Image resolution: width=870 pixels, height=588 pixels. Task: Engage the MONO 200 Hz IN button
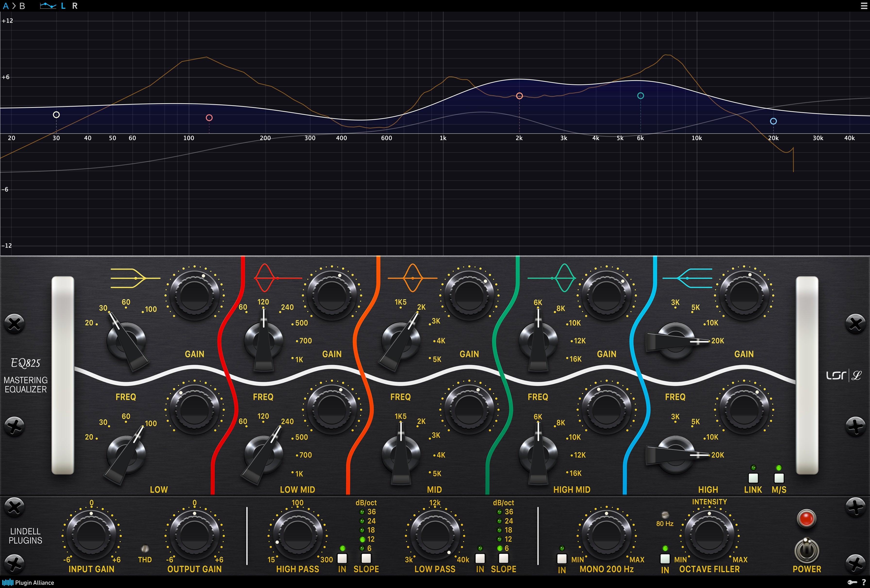coord(562,558)
